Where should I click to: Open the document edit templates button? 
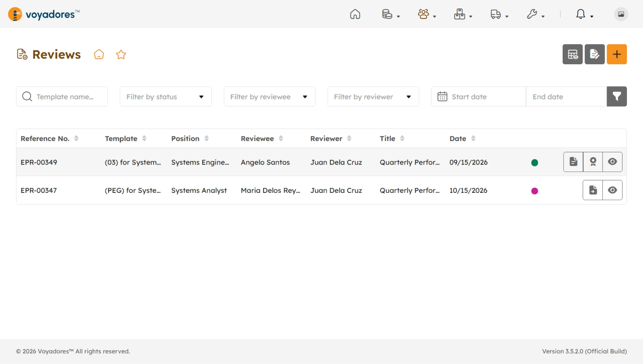pyautogui.click(x=594, y=54)
